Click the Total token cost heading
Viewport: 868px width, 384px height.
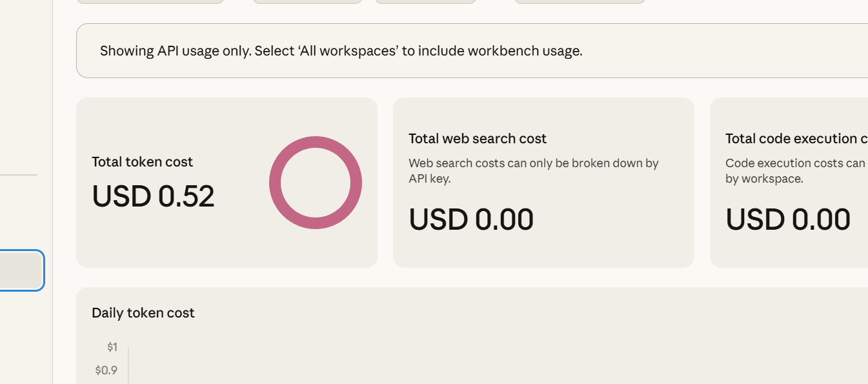142,162
